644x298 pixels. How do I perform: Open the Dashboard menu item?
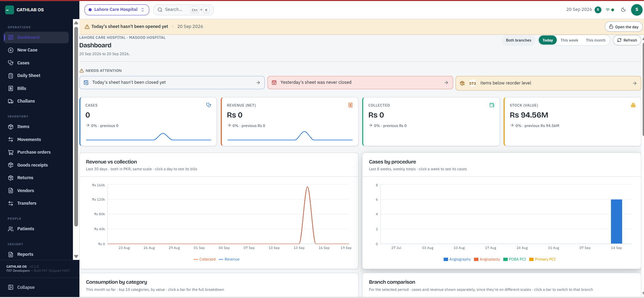point(36,37)
